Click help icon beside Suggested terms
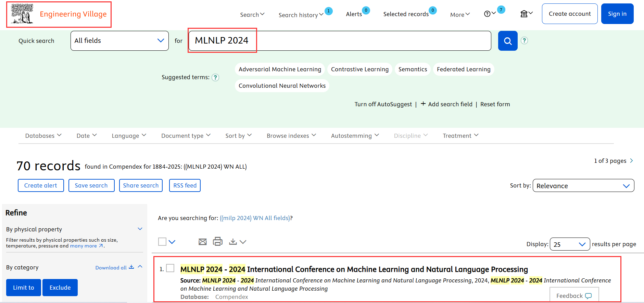Screen dimensions: 644x303 (215, 77)
